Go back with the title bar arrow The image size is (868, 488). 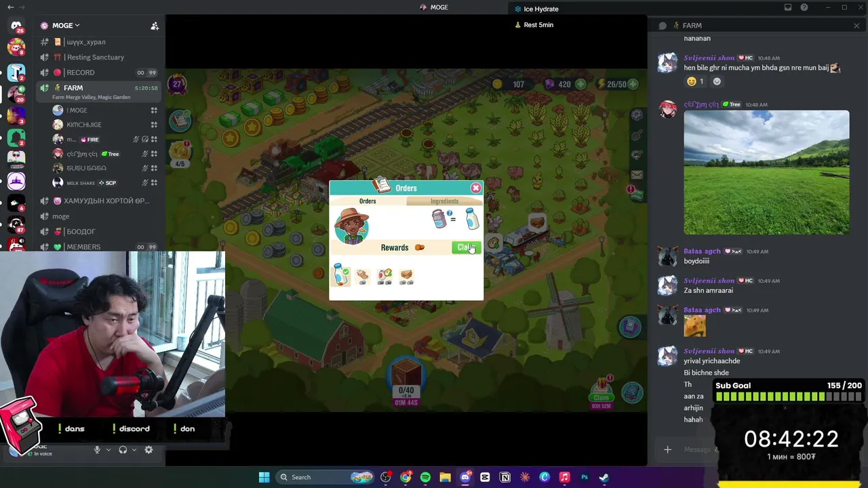pyautogui.click(x=10, y=7)
